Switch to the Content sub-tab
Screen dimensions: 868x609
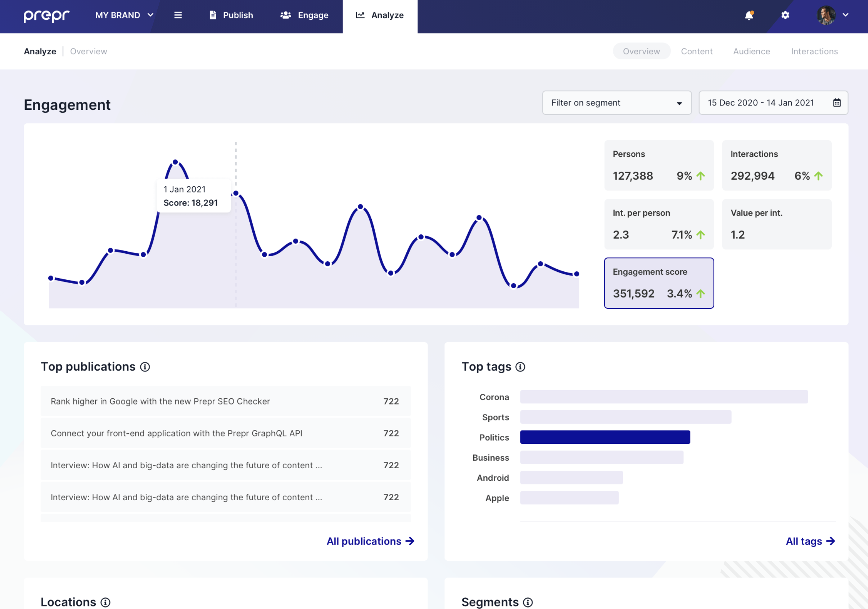tap(696, 51)
